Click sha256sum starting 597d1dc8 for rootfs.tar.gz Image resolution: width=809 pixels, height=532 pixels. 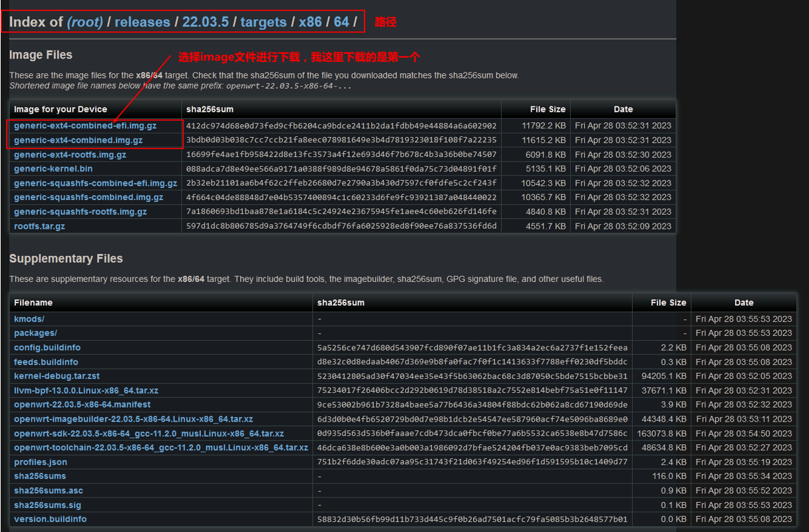[x=341, y=227]
